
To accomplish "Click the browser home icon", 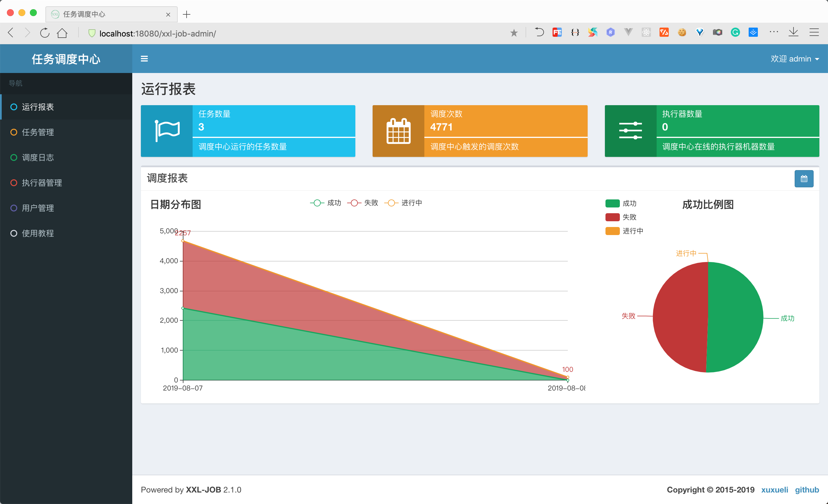I will 62,33.
